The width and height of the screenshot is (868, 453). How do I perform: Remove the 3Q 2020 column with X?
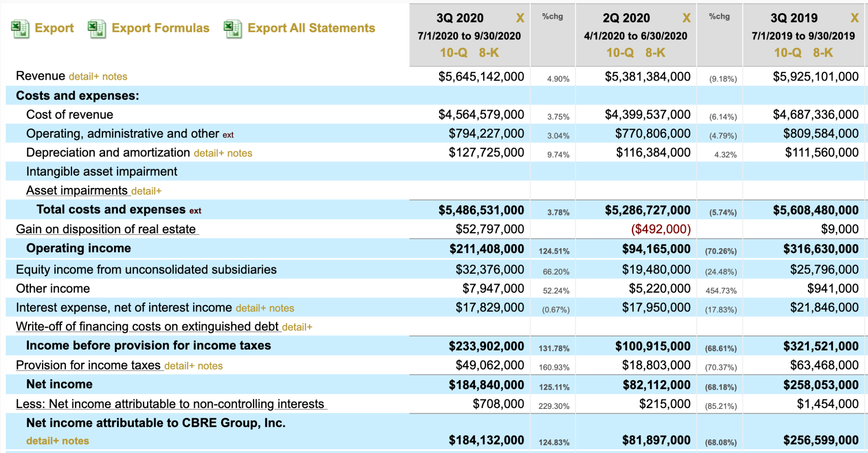point(520,18)
